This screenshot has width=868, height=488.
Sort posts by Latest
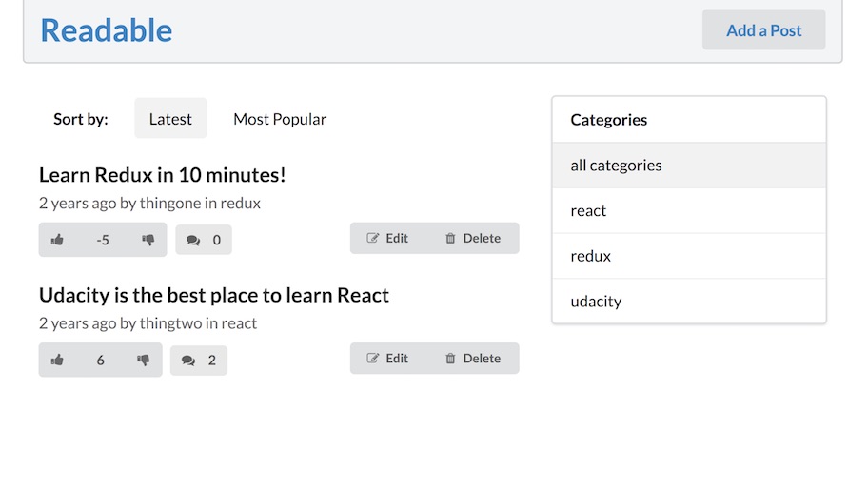pyautogui.click(x=170, y=119)
